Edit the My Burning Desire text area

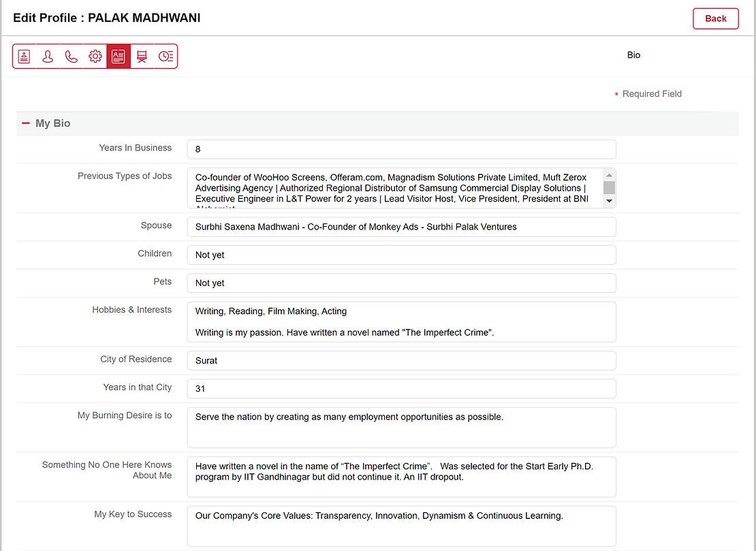point(401,427)
